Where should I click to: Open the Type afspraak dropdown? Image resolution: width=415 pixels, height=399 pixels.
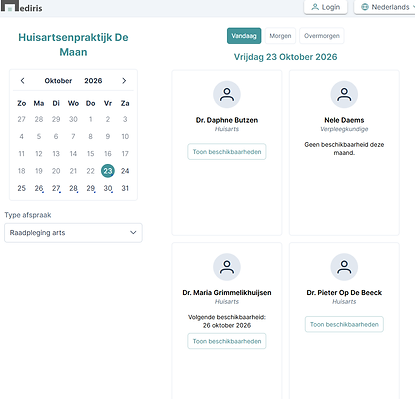point(73,233)
